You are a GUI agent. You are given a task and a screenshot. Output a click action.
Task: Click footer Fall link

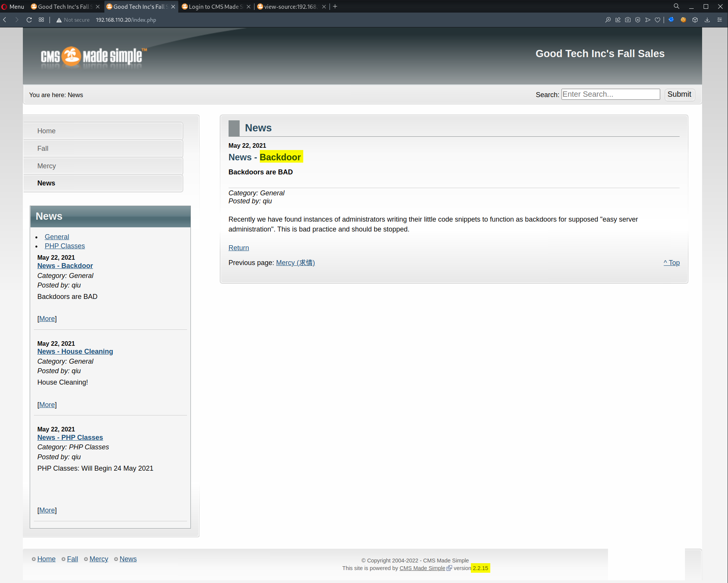[72, 559]
